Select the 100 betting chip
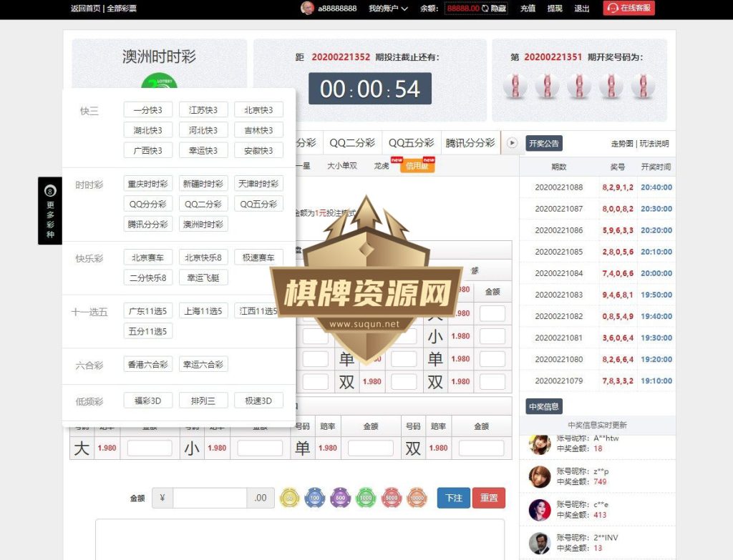Screen dimensions: 733x560 [x=315, y=497]
